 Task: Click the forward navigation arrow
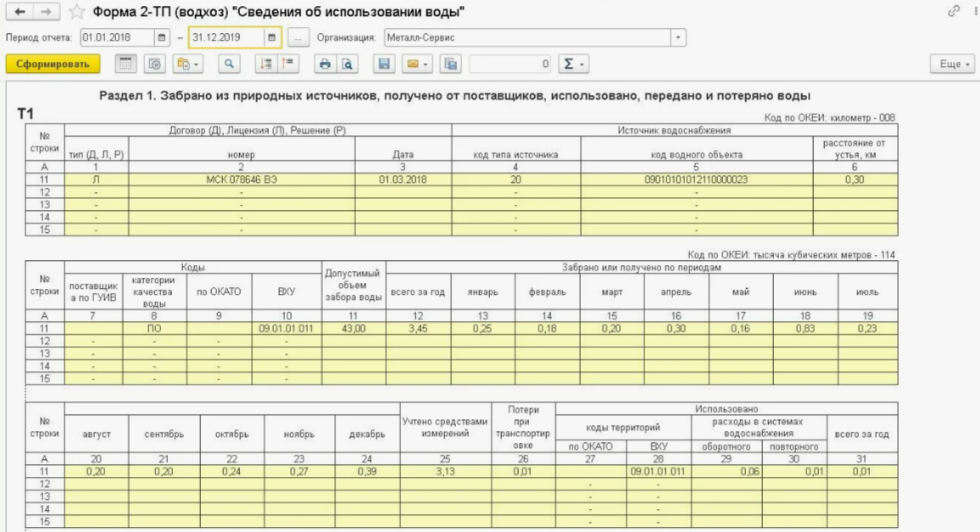click(47, 12)
